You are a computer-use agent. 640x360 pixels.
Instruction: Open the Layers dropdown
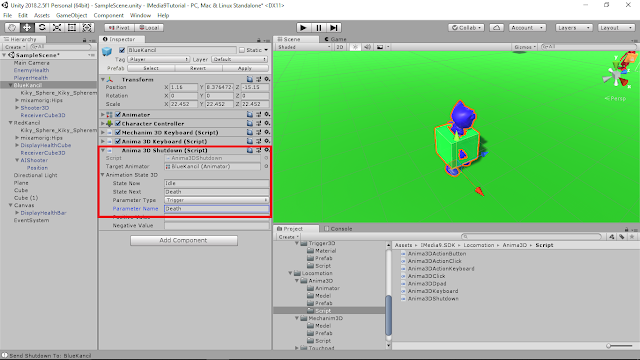573,27
